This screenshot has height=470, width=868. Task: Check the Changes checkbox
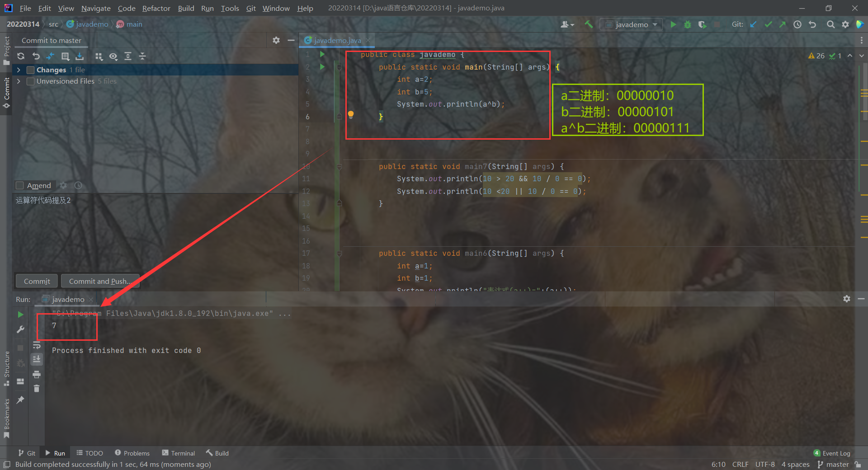[31, 70]
